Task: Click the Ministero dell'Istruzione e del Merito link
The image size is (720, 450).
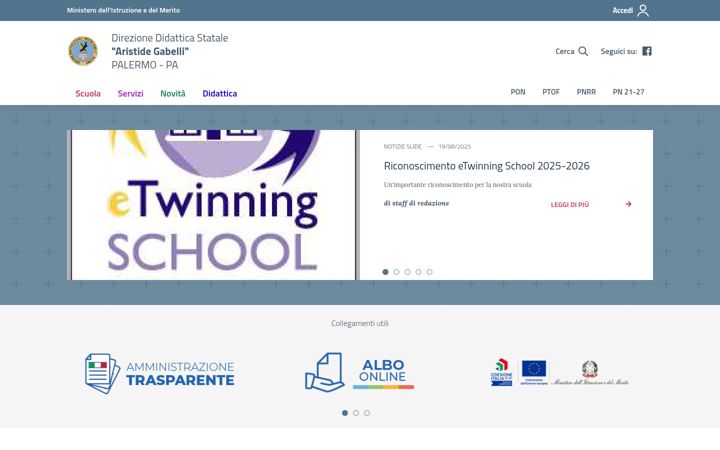Action: (x=123, y=10)
